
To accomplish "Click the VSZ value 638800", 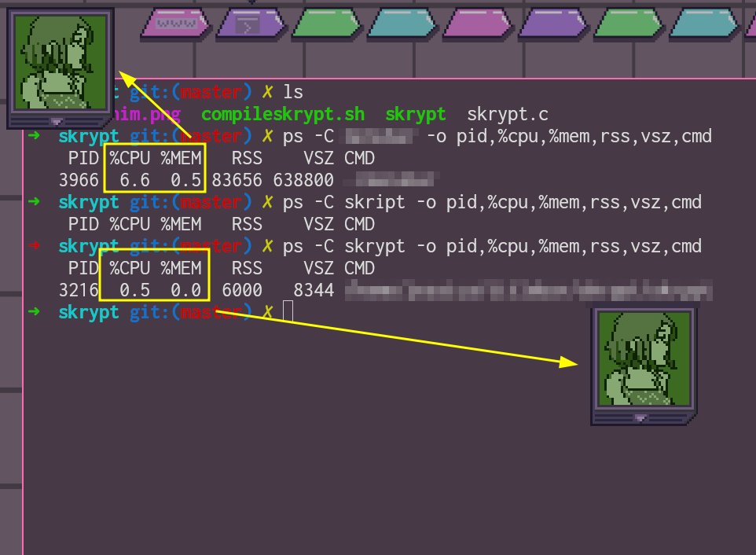I will coord(303,180).
